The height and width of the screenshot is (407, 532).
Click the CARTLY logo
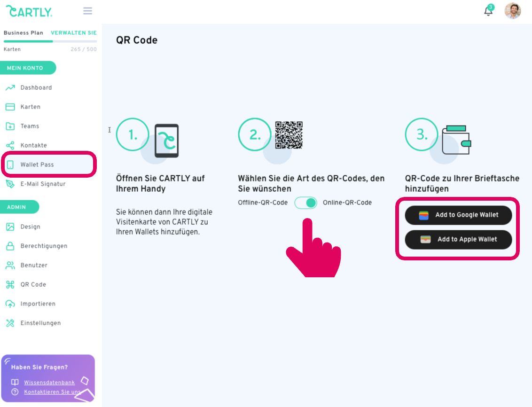pyautogui.click(x=29, y=11)
